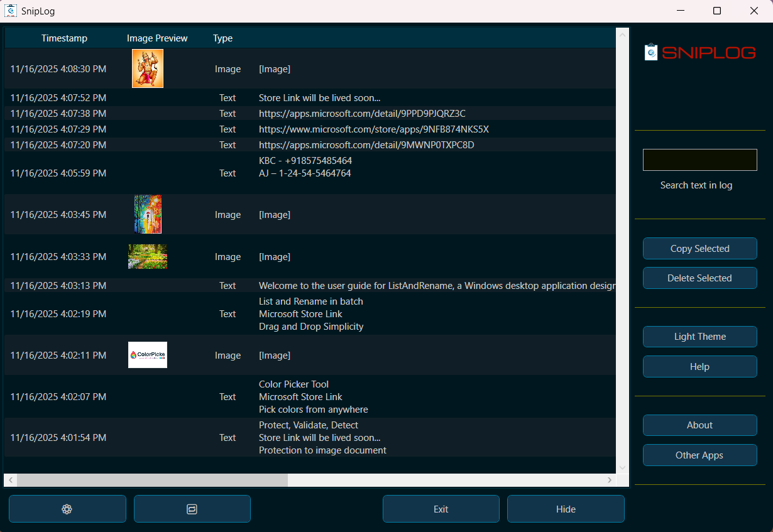The image size is (773, 532).
Task: Open the Hanuman image preview thumbnail
Action: coord(147,68)
